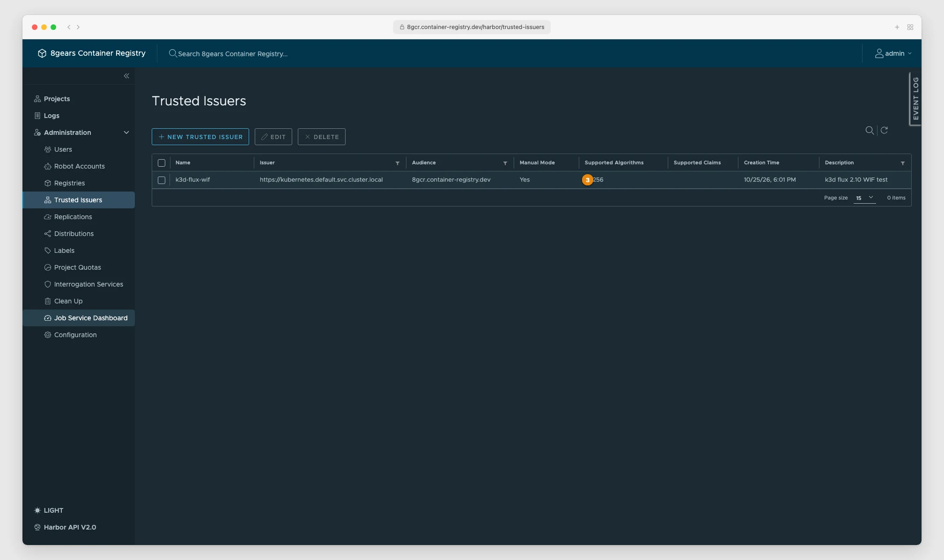The width and height of the screenshot is (944, 560).
Task: Click the Search 8gears Container Registry field
Action: (x=233, y=54)
